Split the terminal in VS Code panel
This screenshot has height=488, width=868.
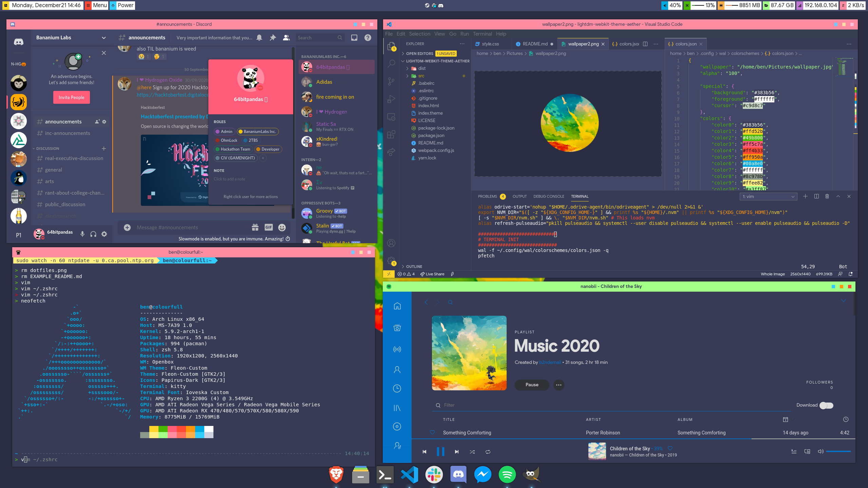(816, 196)
